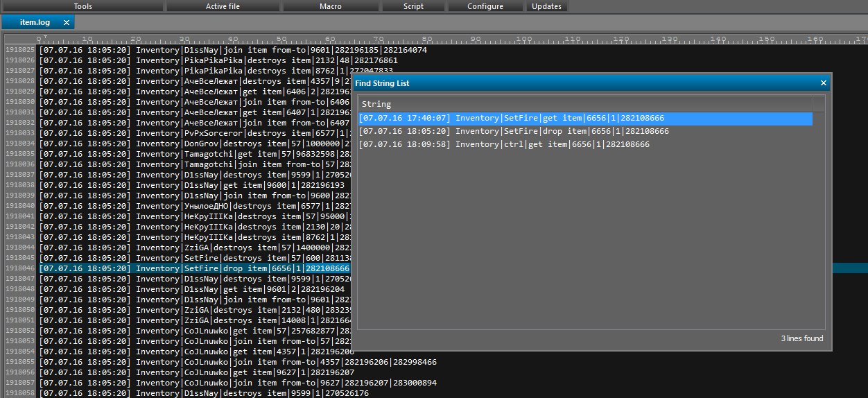Close the Find String List dialog
The image size is (868, 398).
point(824,83)
